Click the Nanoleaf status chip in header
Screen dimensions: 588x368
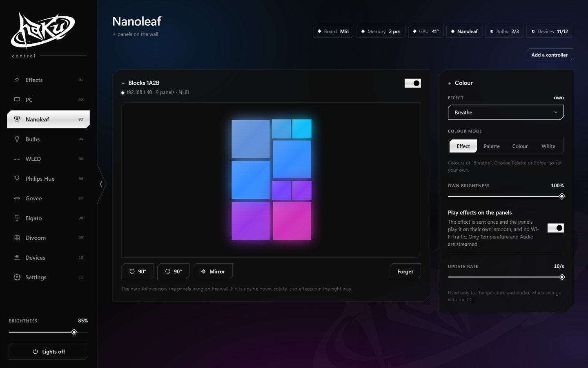[465, 31]
